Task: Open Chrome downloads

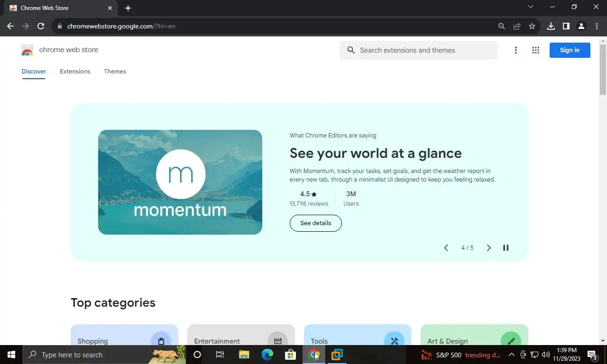Action: (x=551, y=26)
